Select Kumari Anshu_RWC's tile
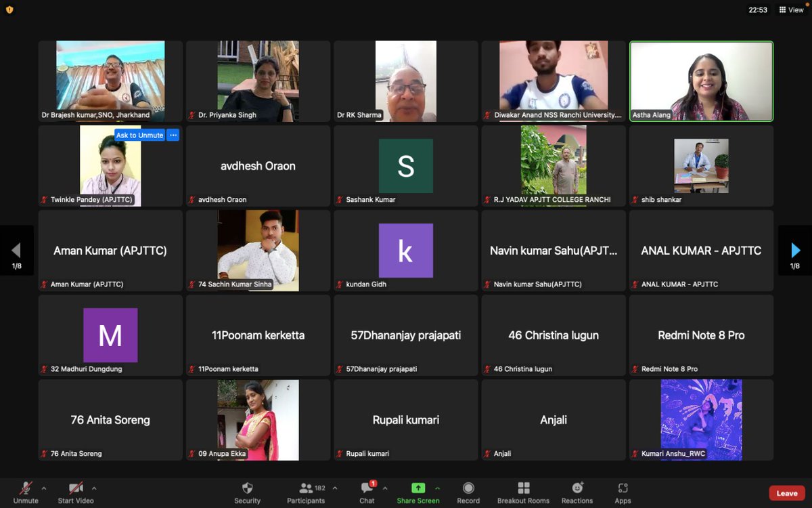 pyautogui.click(x=702, y=420)
